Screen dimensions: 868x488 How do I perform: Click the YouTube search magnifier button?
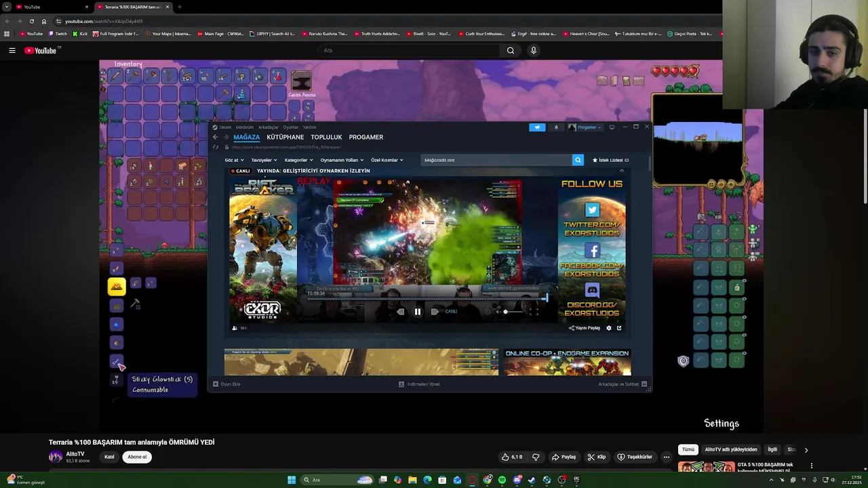click(x=511, y=50)
